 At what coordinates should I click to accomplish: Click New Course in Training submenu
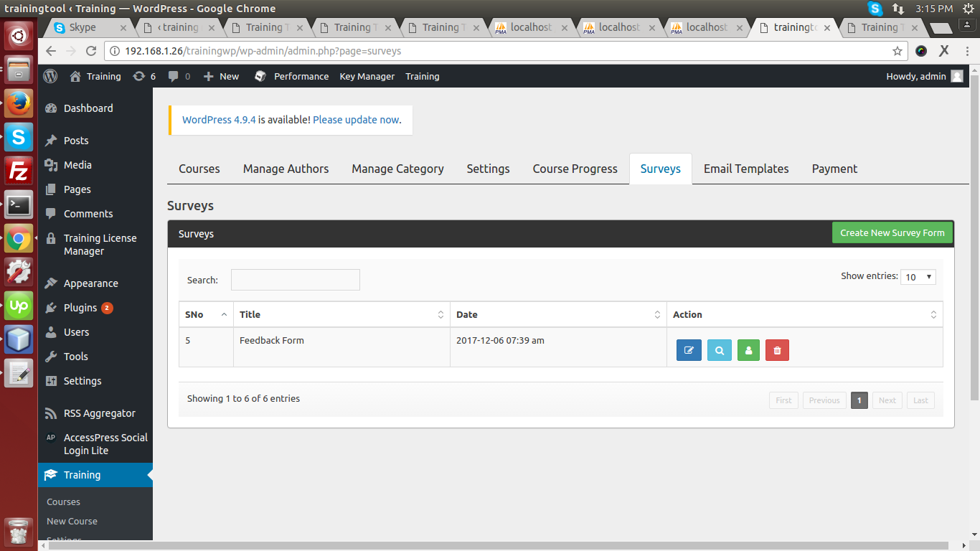coord(72,521)
